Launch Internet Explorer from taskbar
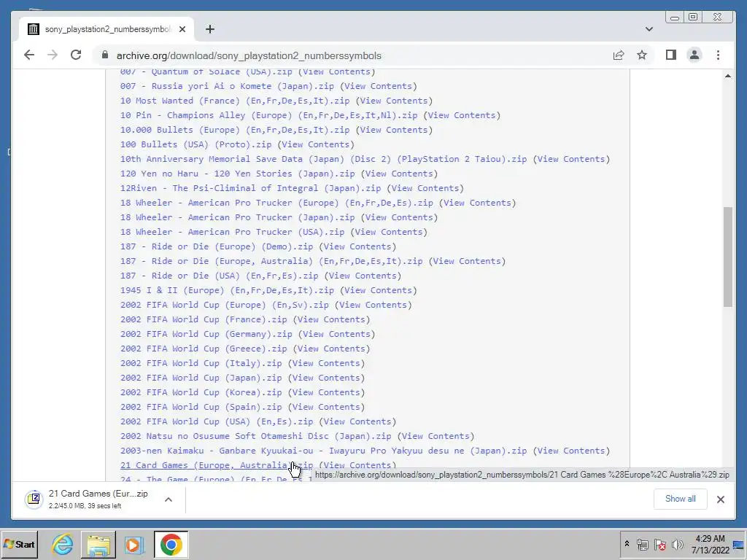The width and height of the screenshot is (747, 560). point(63,544)
